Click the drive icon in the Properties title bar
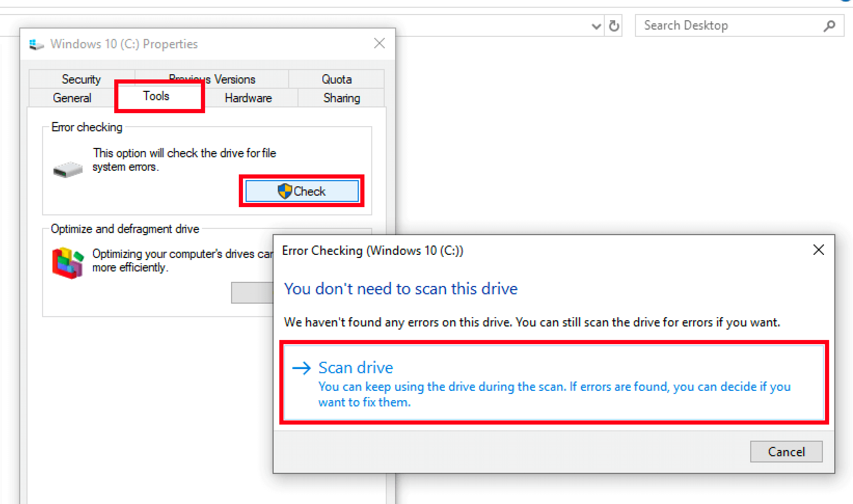The image size is (853, 504). (36, 44)
